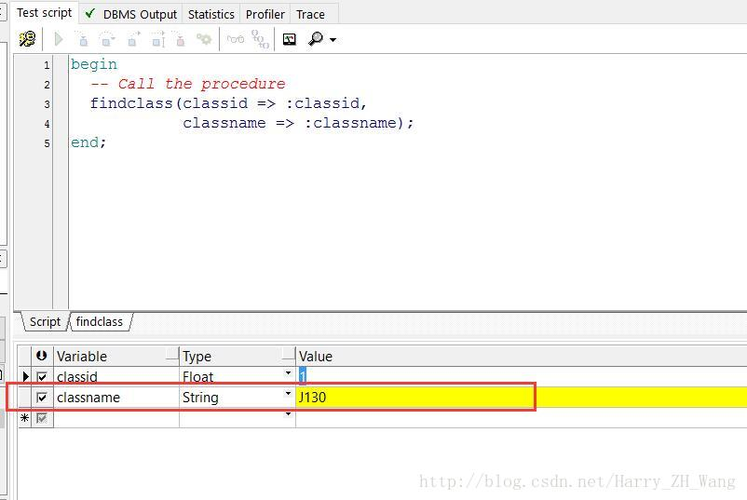
Task: Click the Run to next exception icon
Action: 157,39
